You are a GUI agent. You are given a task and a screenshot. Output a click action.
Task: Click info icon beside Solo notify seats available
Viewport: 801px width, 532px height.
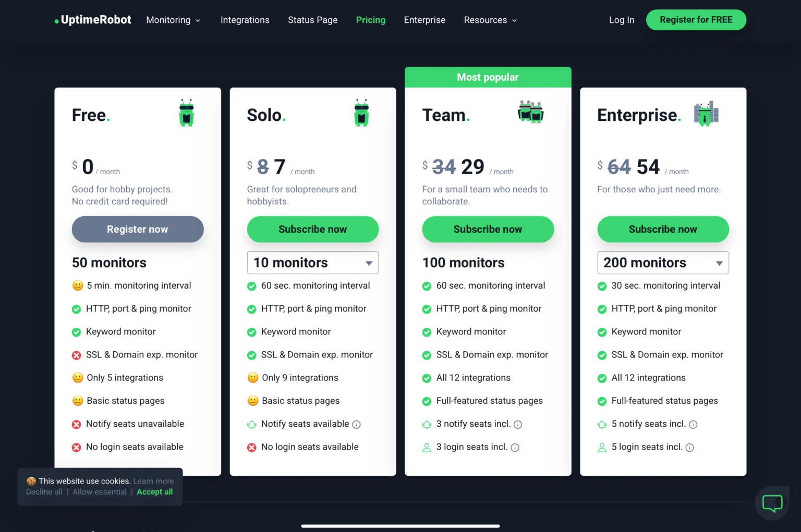(356, 425)
